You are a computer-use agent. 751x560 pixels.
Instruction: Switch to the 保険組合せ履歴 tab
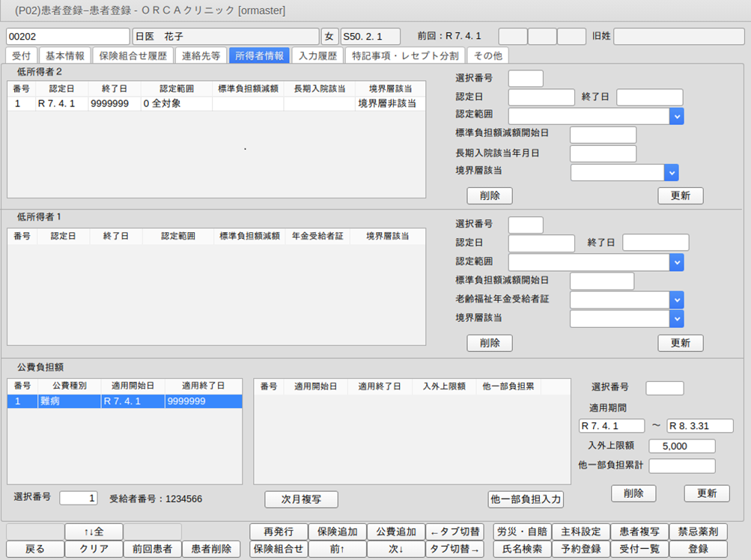tap(133, 55)
